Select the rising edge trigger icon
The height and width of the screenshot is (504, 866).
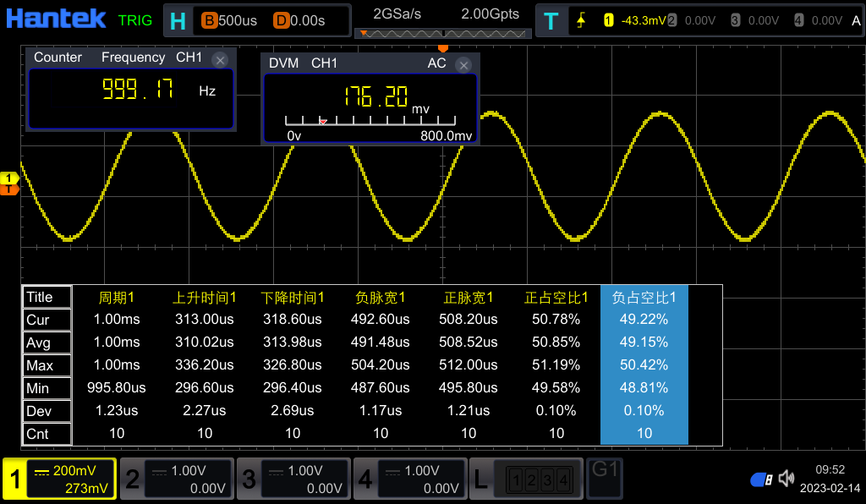click(x=581, y=21)
